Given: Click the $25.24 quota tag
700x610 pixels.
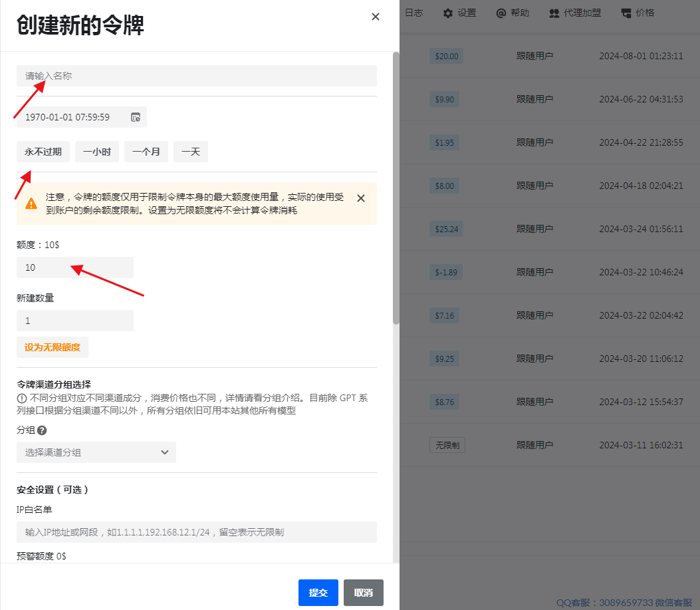Looking at the screenshot, I should 447,229.
